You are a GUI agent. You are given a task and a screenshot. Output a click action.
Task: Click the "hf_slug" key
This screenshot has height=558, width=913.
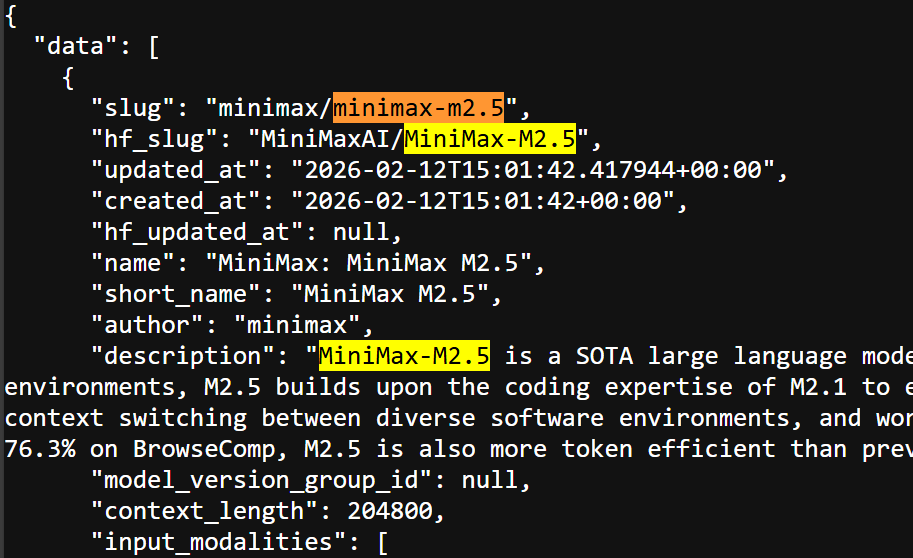click(x=154, y=139)
